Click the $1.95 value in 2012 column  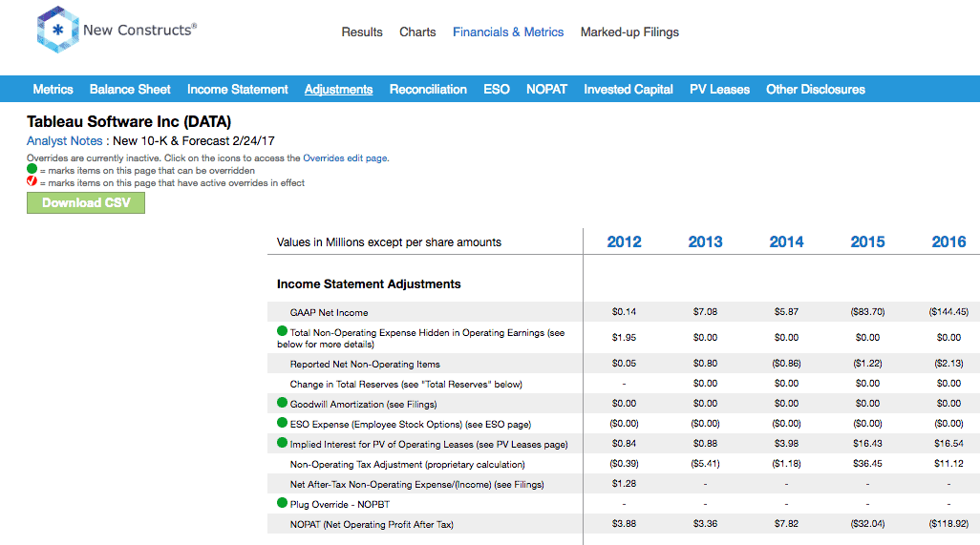(624, 337)
